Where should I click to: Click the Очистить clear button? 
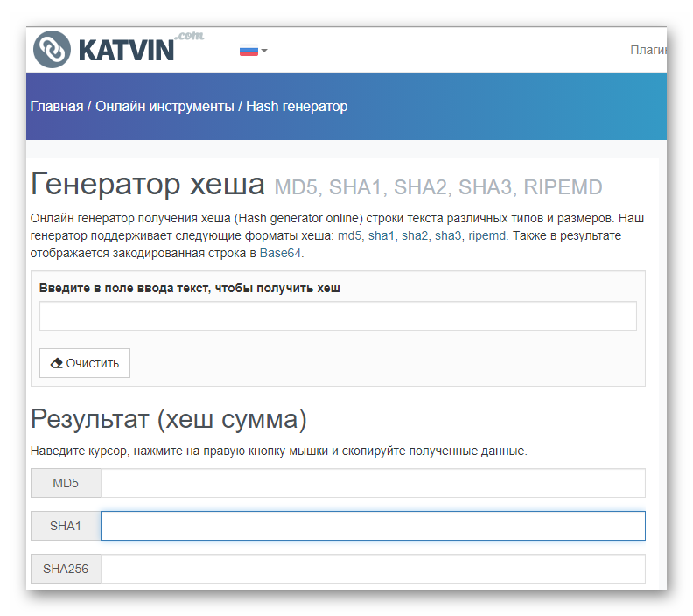(85, 363)
